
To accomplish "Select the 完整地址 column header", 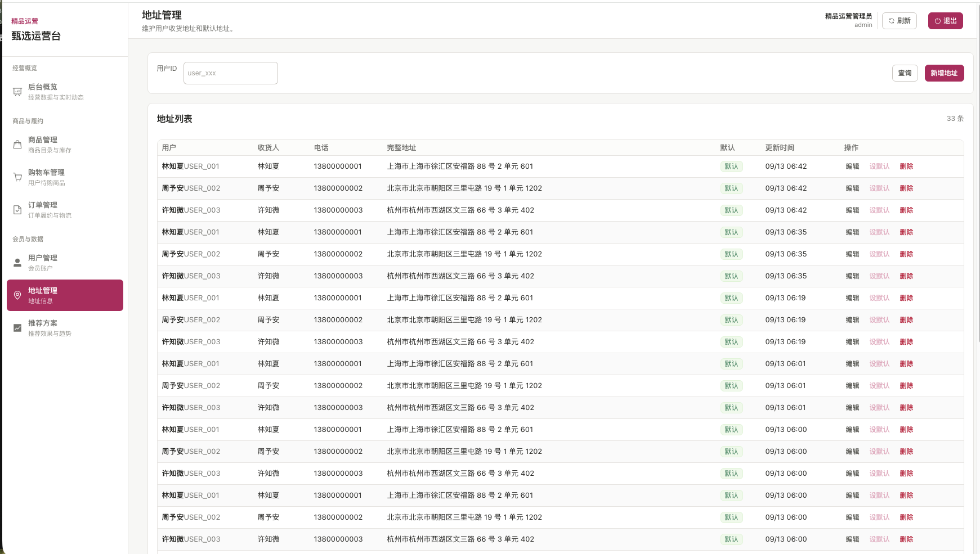I will (x=401, y=148).
